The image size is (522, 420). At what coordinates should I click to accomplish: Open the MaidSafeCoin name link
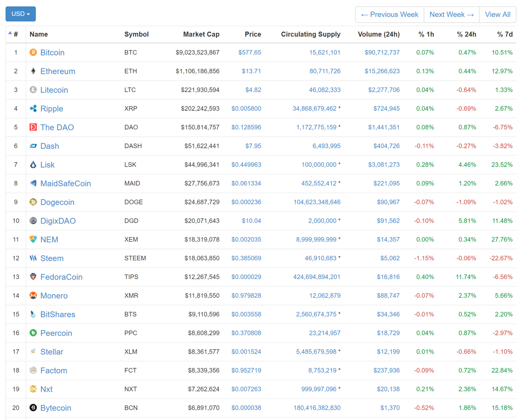pyautogui.click(x=65, y=183)
